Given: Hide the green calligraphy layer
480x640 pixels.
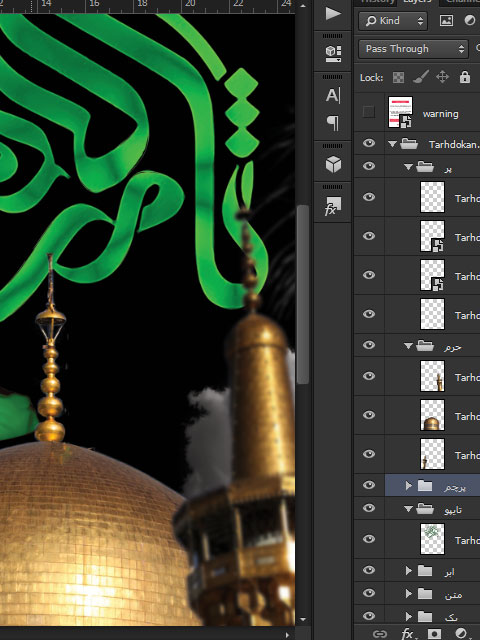Looking at the screenshot, I should click(x=369, y=539).
